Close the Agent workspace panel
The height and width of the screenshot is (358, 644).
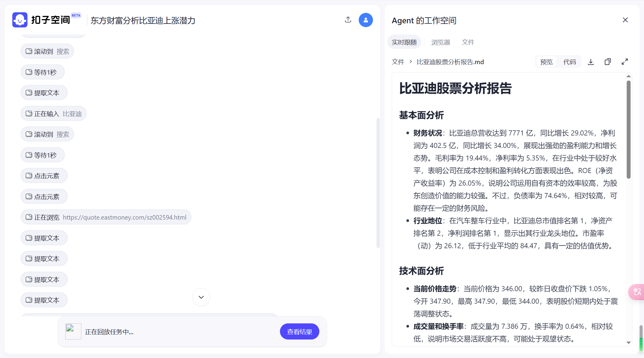point(625,20)
